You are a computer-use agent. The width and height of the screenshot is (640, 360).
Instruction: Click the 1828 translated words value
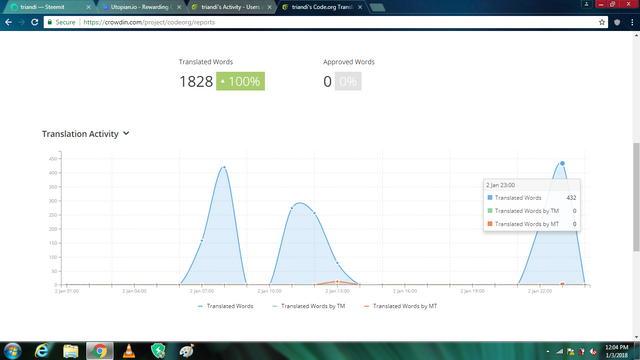(196, 82)
